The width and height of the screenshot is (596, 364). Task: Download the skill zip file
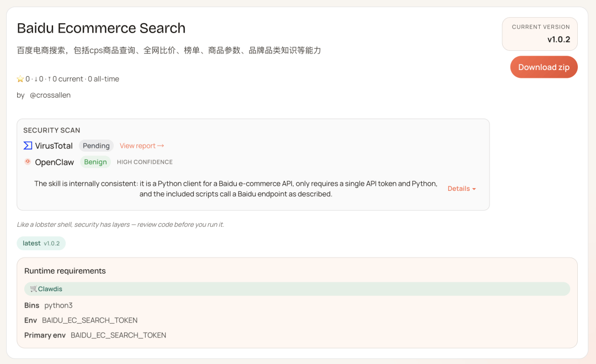point(544,67)
